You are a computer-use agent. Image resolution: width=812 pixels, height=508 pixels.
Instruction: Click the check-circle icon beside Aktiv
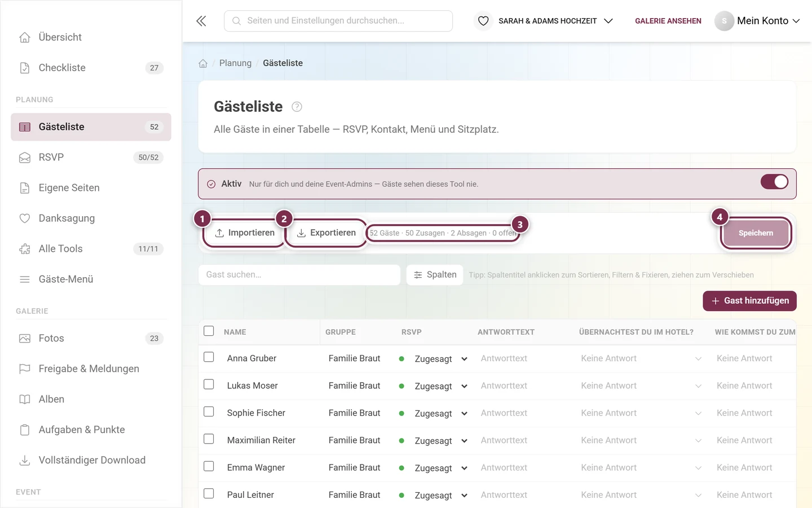[211, 184]
